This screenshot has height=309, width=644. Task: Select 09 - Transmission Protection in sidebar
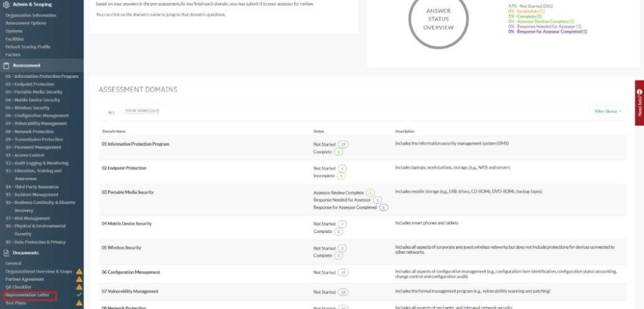(34, 139)
